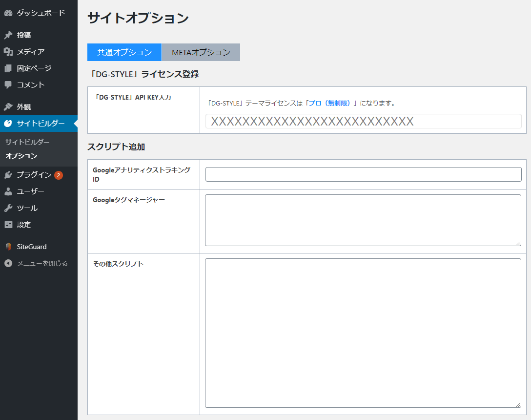Click inside the Googleタグマネージャー text area

[363, 220]
